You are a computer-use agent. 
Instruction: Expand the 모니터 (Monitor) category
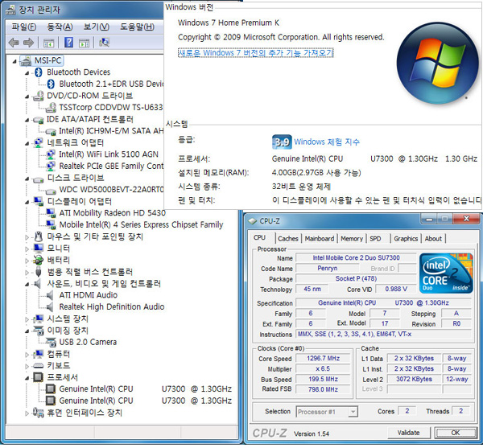[x=27, y=249]
